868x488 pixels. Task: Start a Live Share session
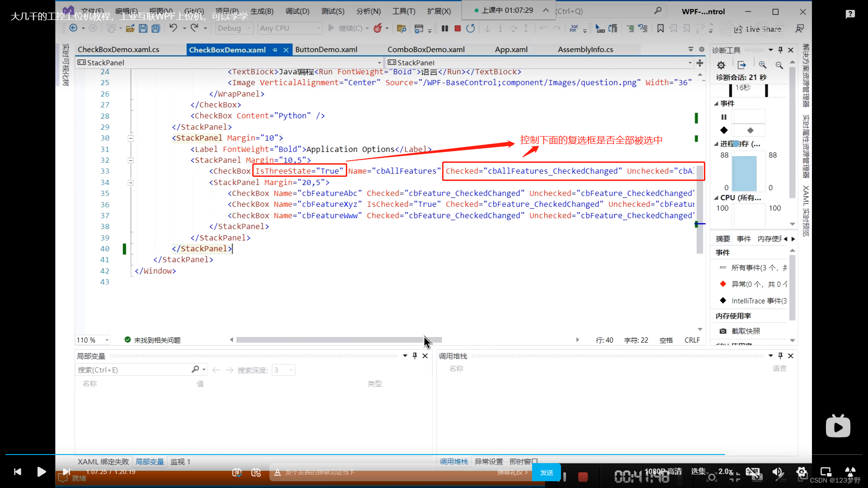pyautogui.click(x=758, y=29)
